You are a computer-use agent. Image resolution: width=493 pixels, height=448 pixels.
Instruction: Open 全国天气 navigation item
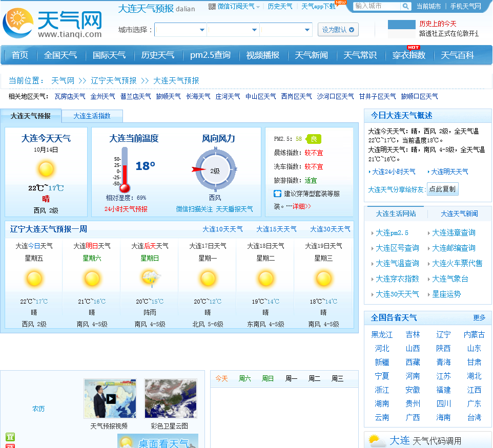(x=60, y=55)
